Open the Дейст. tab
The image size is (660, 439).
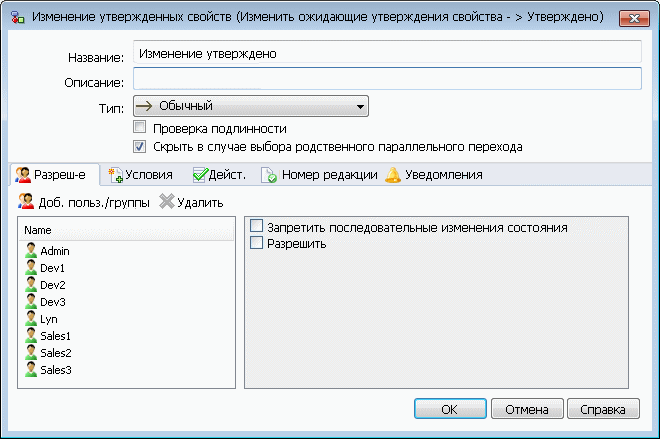tap(219, 175)
